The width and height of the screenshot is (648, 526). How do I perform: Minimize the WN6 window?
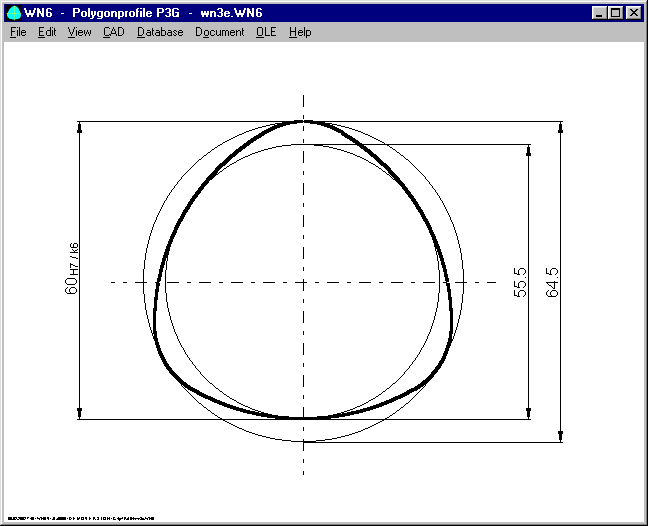pyautogui.click(x=598, y=13)
